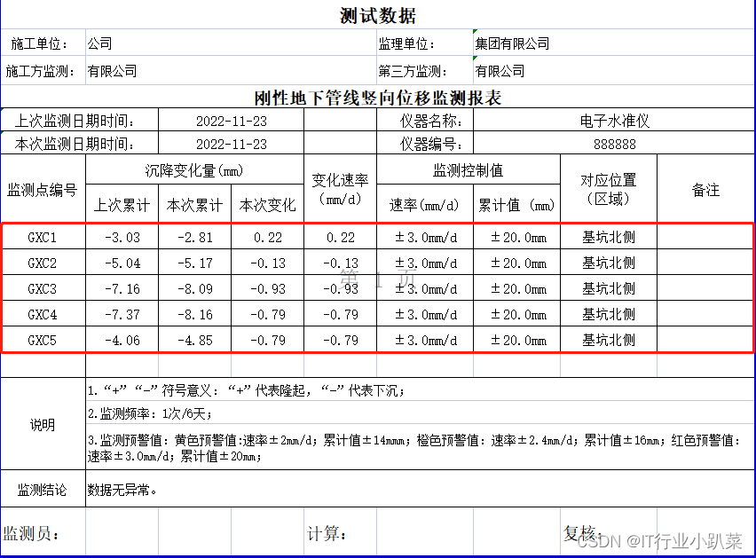Click the '监测控制值' header cell

(x=469, y=170)
